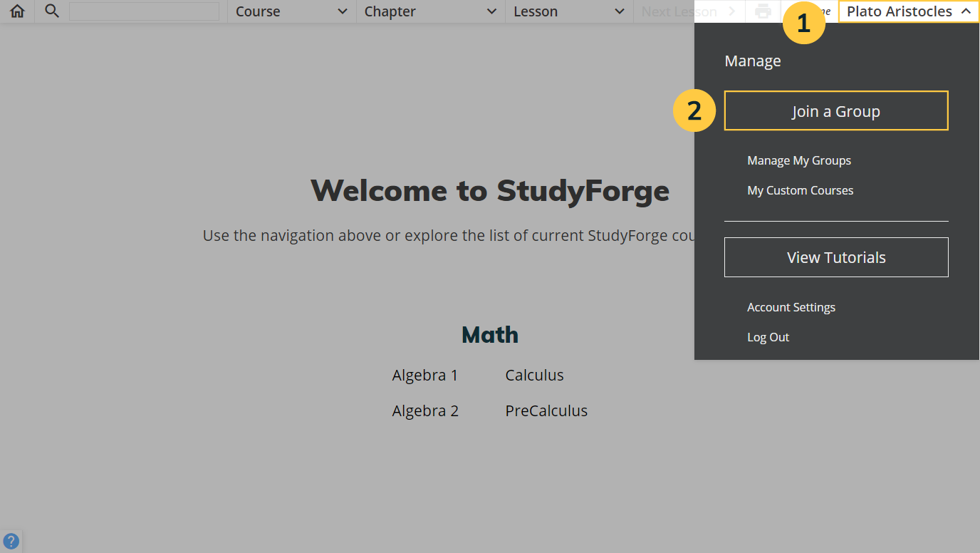This screenshot has height=553, width=980.
Task: Go to Next Lesson
Action: tap(689, 11)
